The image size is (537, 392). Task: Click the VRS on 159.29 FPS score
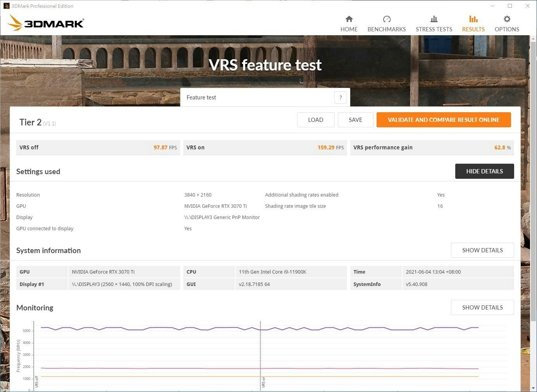pyautogui.click(x=330, y=147)
